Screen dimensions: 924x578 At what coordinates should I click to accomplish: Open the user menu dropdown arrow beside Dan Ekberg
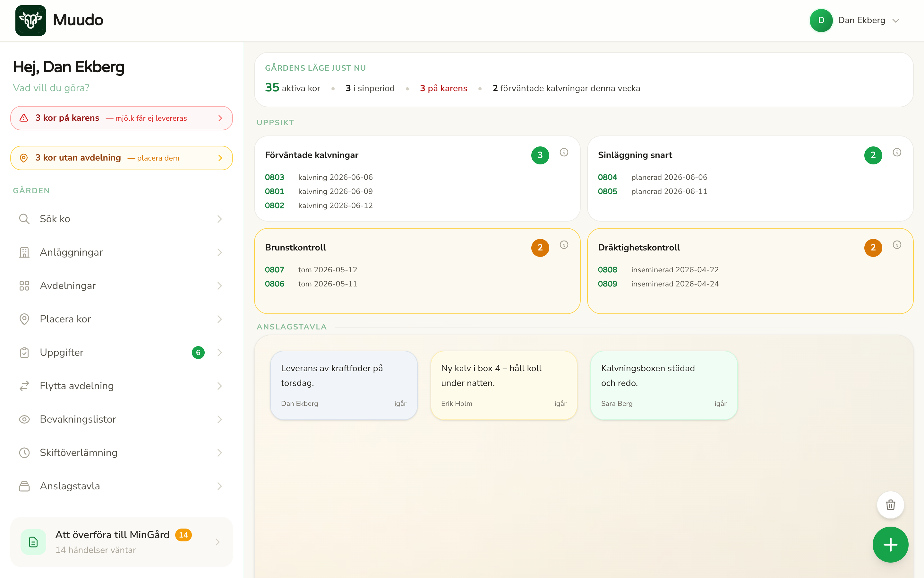pos(896,21)
